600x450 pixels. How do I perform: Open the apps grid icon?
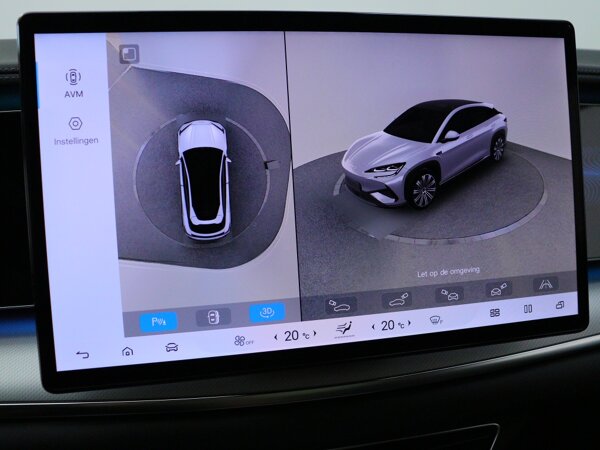click(495, 313)
